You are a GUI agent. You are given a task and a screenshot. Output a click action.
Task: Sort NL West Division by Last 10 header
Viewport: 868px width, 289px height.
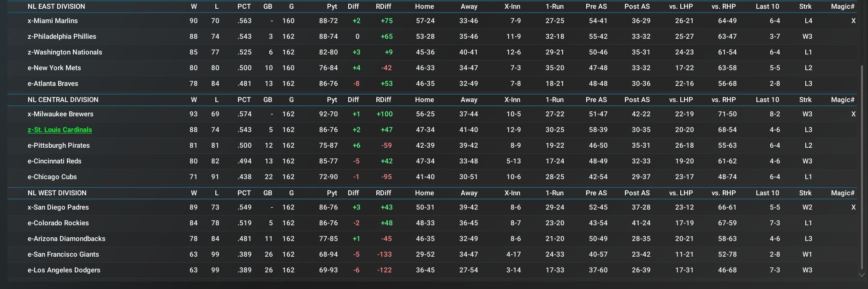point(767,193)
